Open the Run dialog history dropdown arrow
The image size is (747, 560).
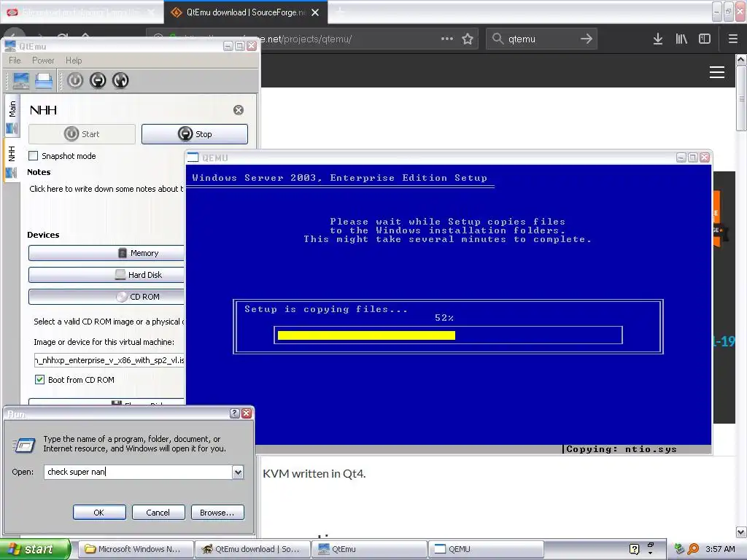point(238,472)
